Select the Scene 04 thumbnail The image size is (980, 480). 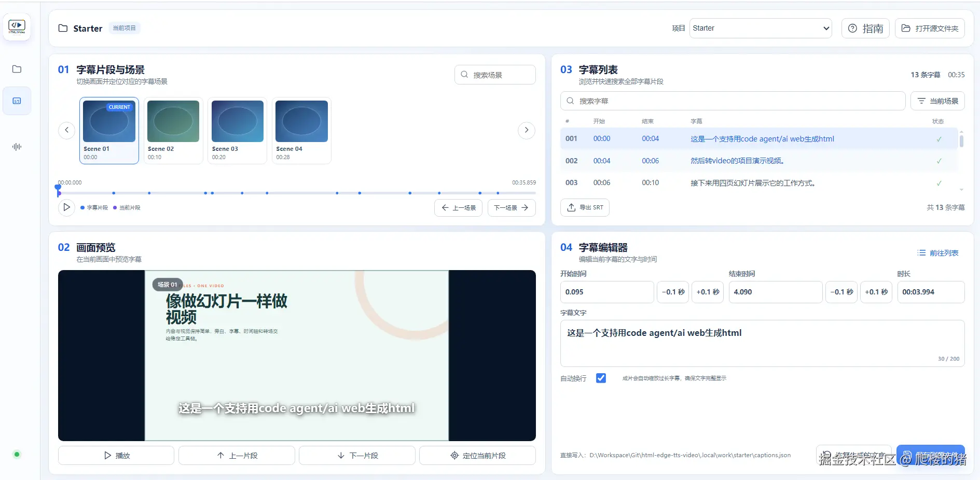click(301, 131)
